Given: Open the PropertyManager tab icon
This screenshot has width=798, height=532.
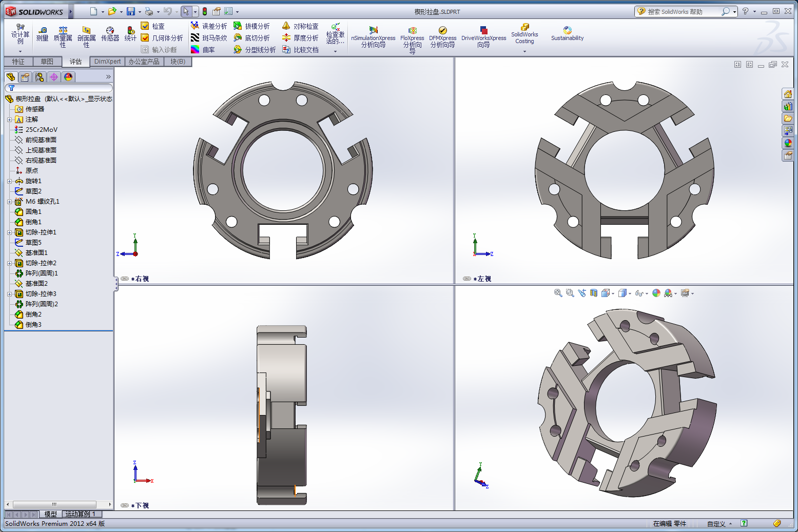Looking at the screenshot, I should click(x=25, y=77).
